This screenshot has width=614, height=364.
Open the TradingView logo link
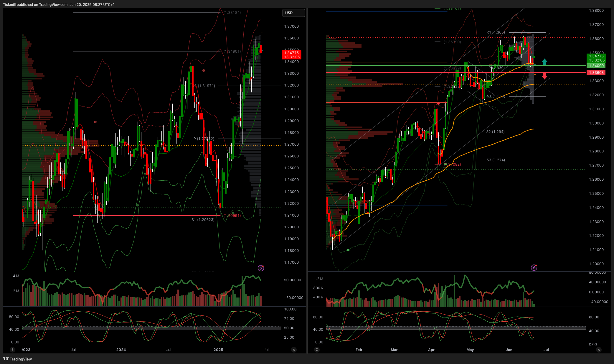point(17,359)
